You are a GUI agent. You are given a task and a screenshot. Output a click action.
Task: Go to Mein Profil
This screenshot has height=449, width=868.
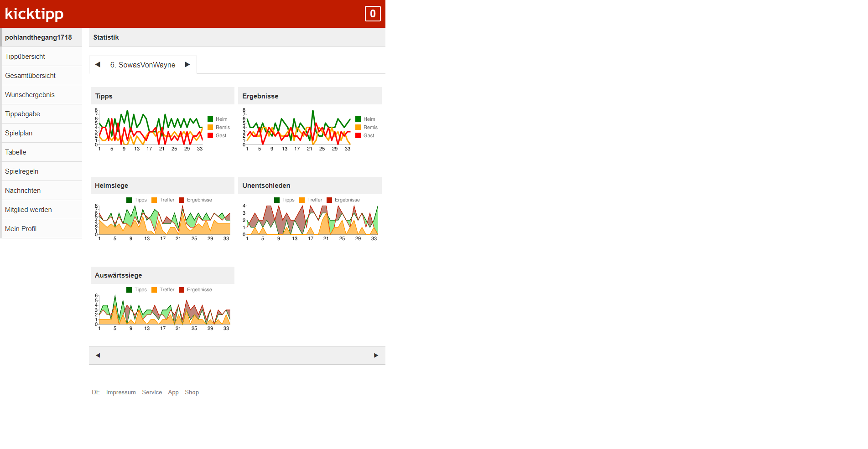[21, 229]
